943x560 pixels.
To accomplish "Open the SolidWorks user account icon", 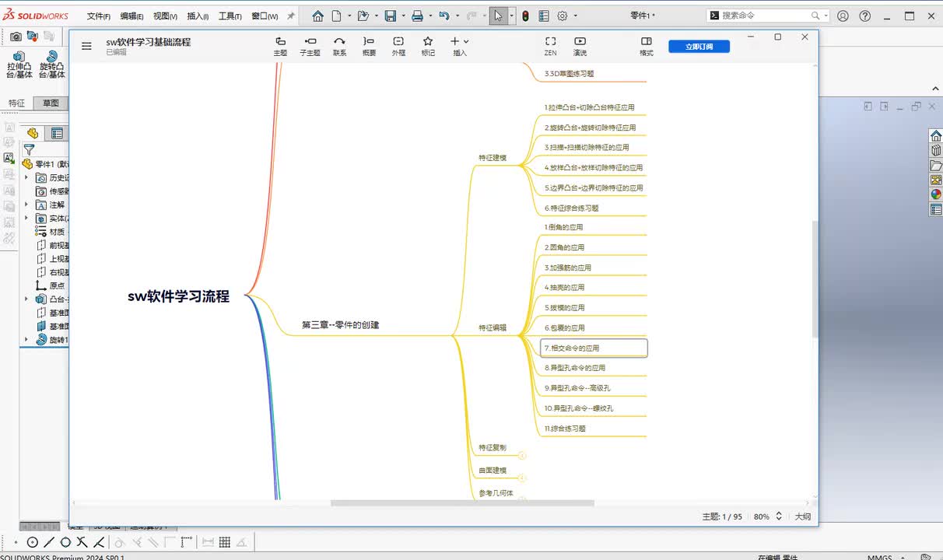I will point(843,16).
